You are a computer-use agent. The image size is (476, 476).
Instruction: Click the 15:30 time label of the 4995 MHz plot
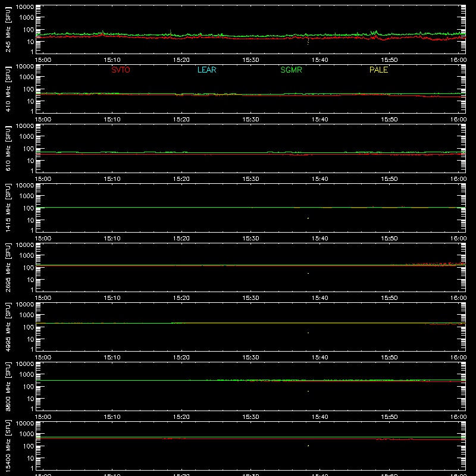pyautogui.click(x=250, y=358)
